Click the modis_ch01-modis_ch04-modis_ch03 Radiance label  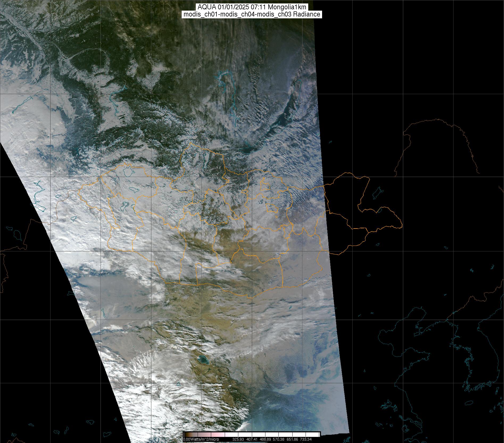(x=252, y=14)
